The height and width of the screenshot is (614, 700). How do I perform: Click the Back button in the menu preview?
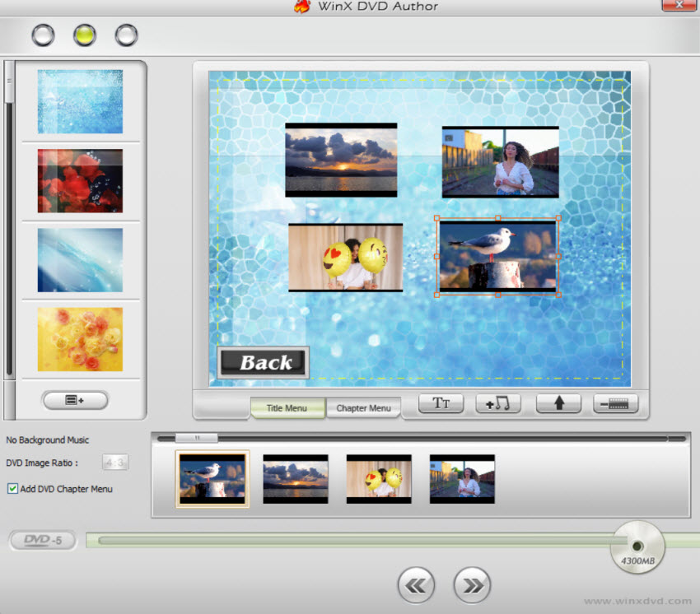coord(263,362)
